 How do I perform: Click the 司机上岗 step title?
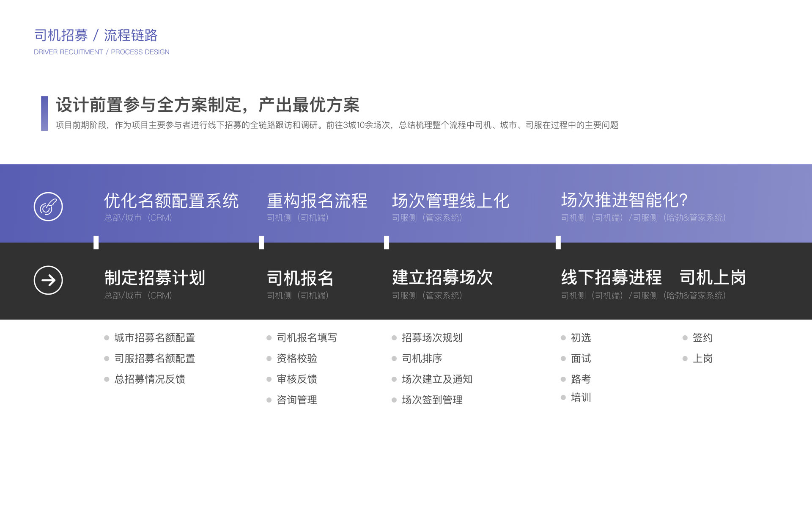click(713, 278)
